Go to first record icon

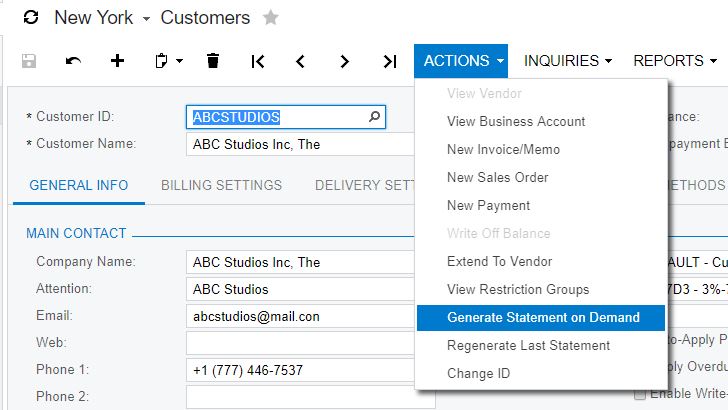coord(258,61)
